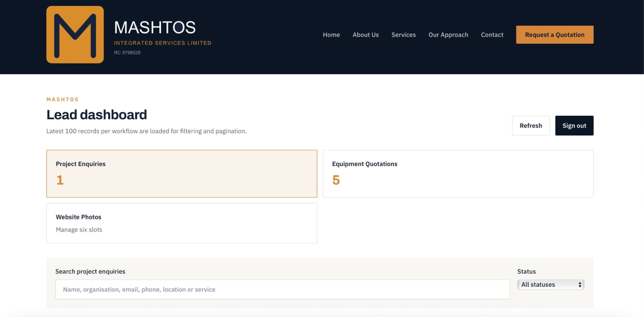This screenshot has width=644, height=317.
Task: Open the Website Photos card
Action: pos(181,223)
